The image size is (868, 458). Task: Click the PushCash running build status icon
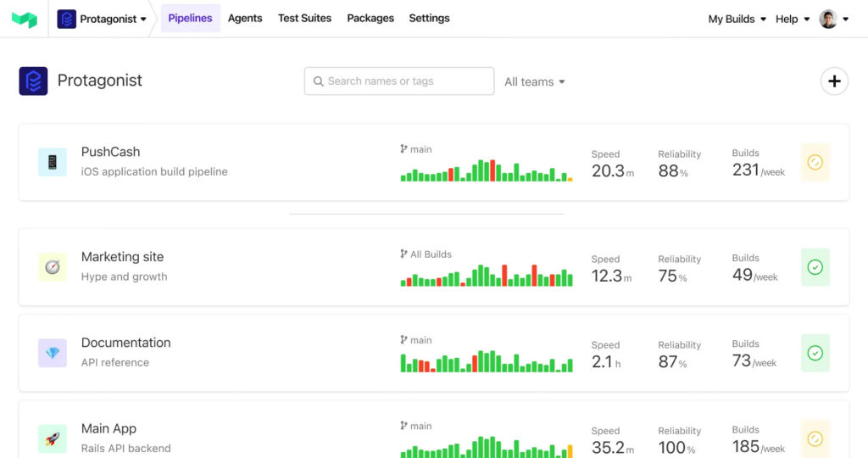click(x=815, y=162)
